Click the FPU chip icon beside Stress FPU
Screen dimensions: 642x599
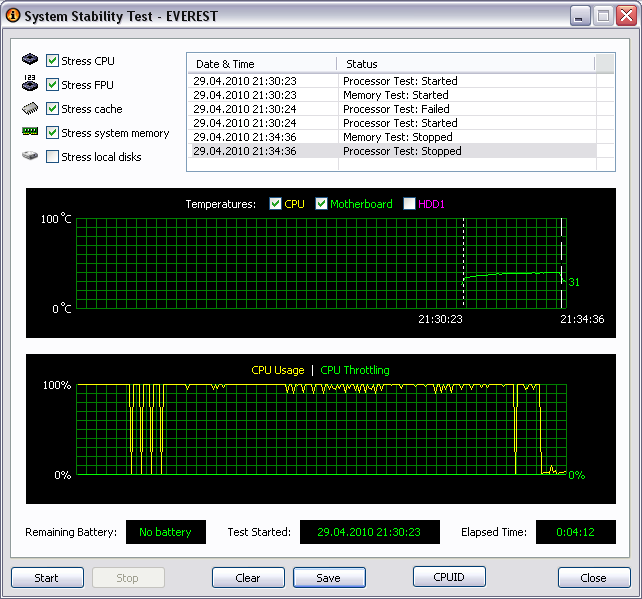[30, 83]
